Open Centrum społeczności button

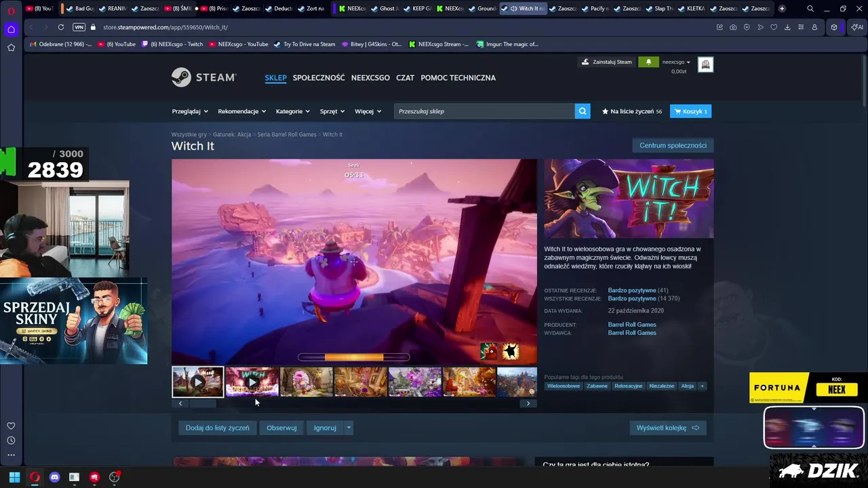point(673,146)
